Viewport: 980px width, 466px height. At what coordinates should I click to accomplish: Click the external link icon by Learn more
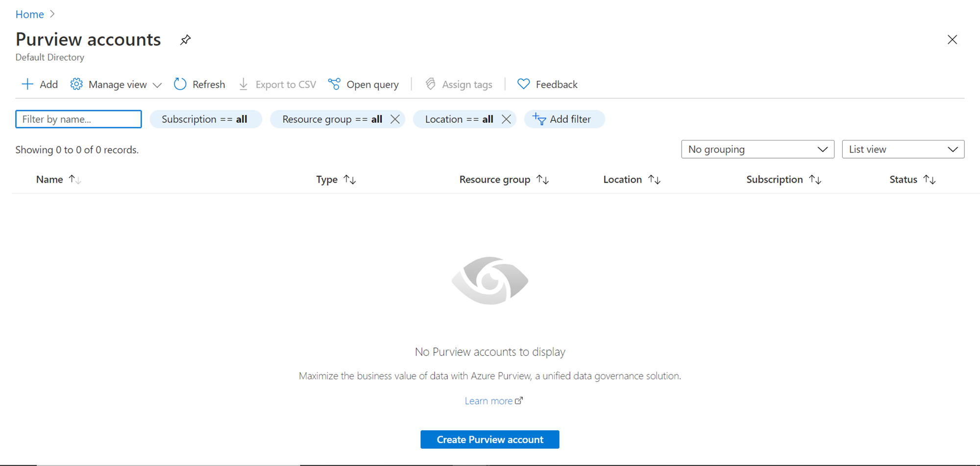(x=519, y=400)
